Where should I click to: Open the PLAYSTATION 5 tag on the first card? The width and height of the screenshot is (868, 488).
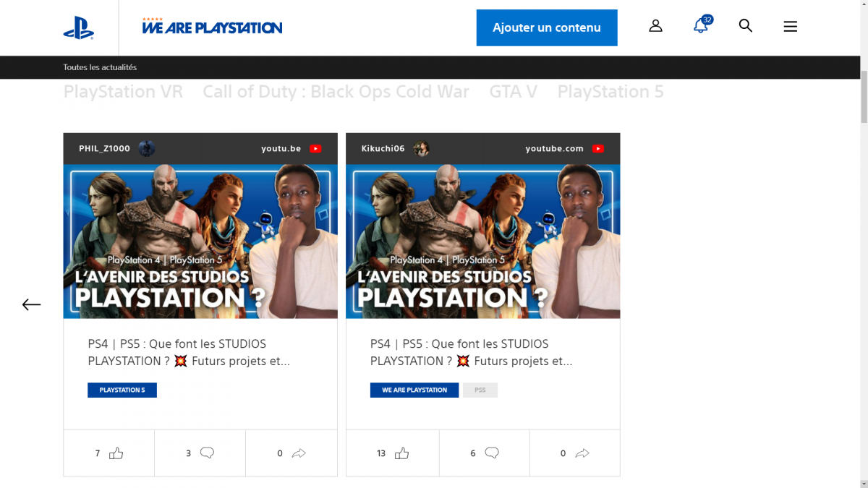122,390
